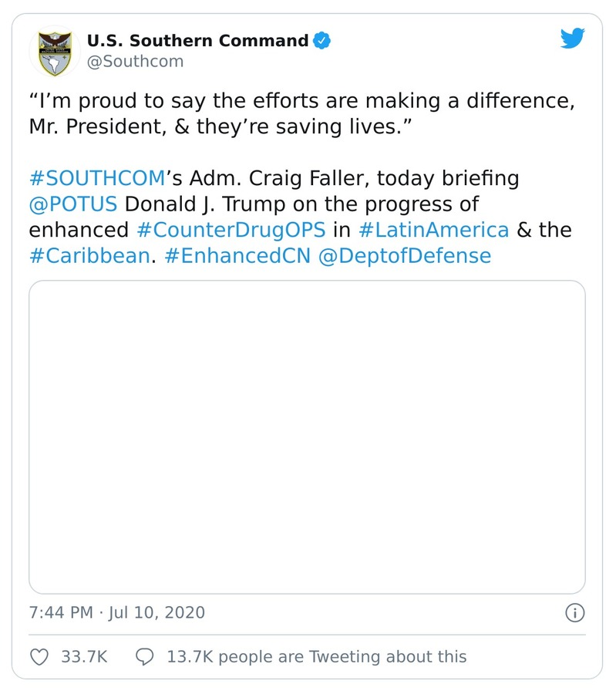Screen dimensions: 616x694
Task: Like the tweet with the heart icon
Action: (39, 657)
